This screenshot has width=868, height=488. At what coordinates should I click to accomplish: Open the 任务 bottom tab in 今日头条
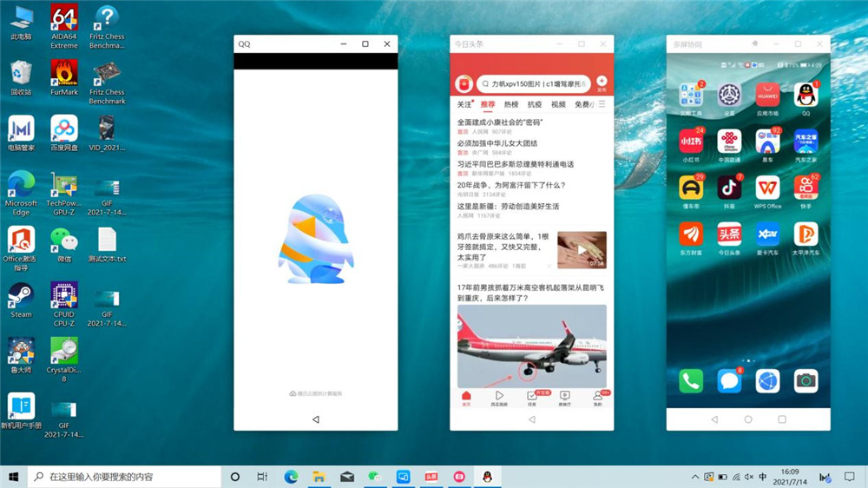point(532,399)
